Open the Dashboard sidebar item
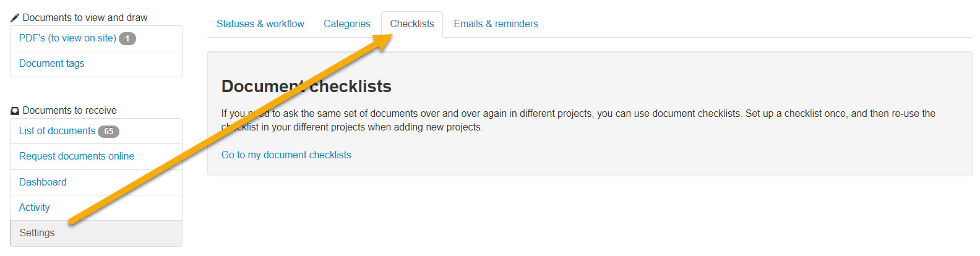The width and height of the screenshot is (980, 256). (x=43, y=182)
